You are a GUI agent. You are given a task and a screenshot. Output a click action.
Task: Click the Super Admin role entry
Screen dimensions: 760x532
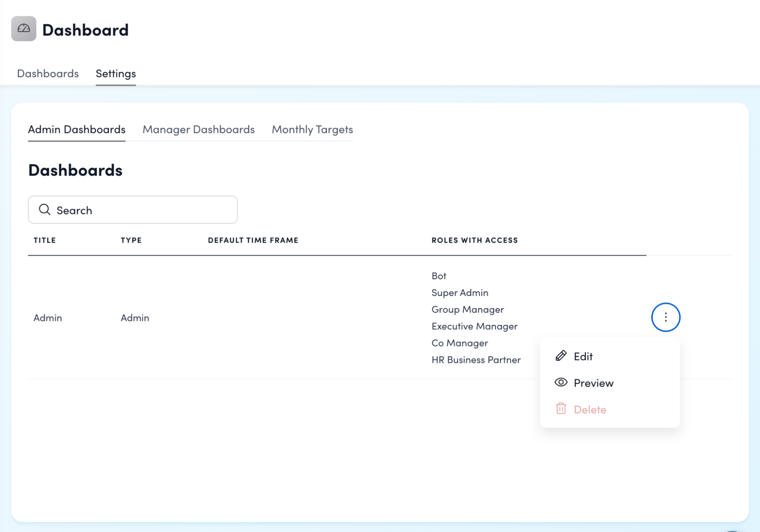pos(460,292)
